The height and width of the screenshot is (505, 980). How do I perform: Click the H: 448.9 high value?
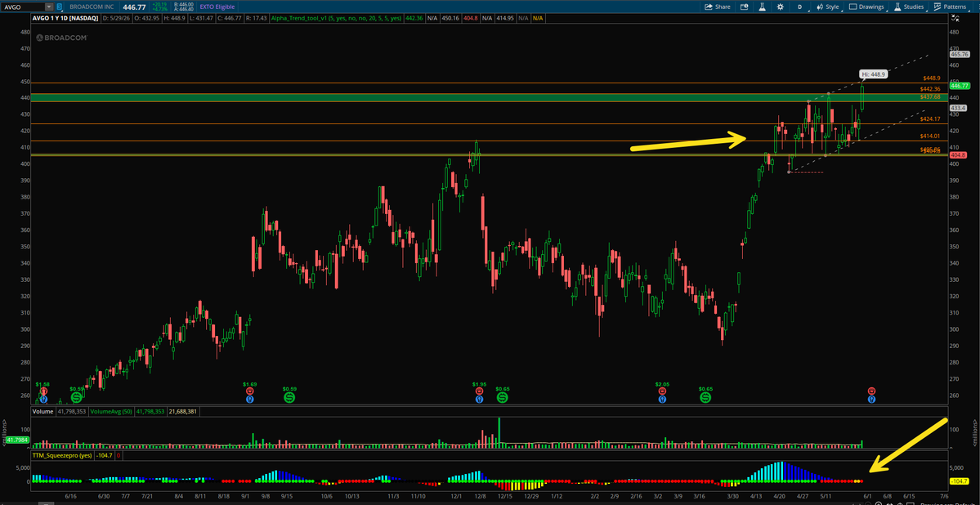[173, 20]
